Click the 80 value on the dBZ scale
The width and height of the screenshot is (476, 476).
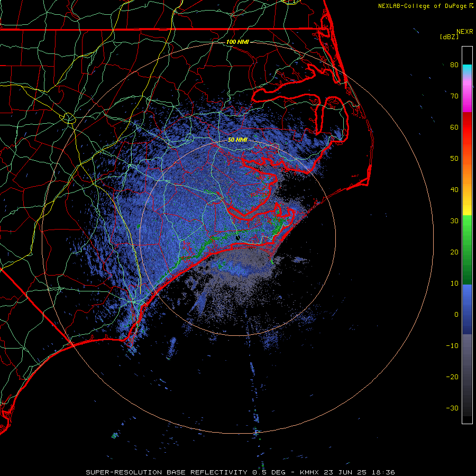[454, 65]
